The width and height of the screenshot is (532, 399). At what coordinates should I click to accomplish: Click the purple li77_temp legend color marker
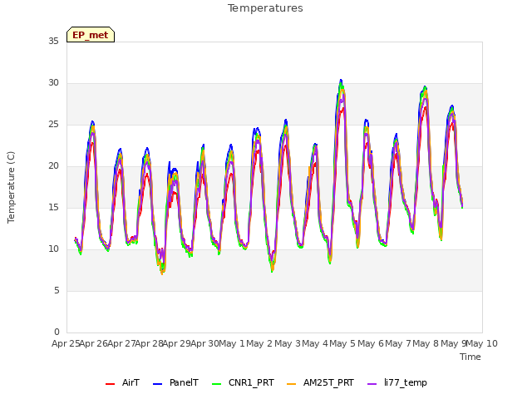pyautogui.click(x=372, y=384)
